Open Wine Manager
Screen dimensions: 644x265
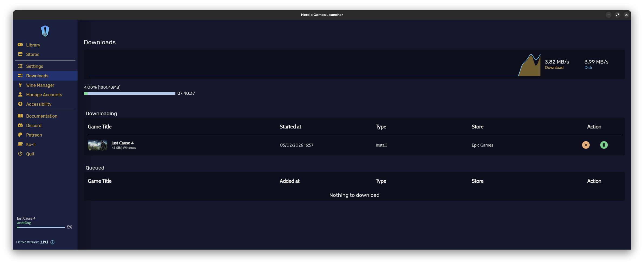45,85
